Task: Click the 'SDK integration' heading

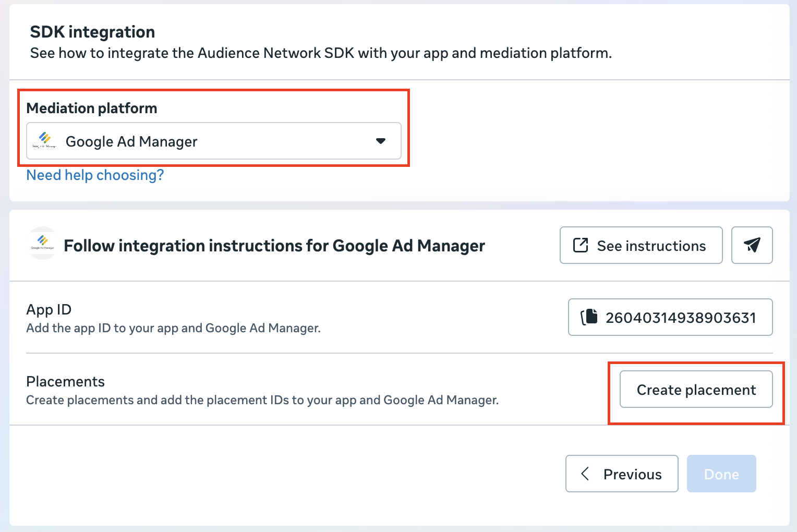Action: click(92, 32)
